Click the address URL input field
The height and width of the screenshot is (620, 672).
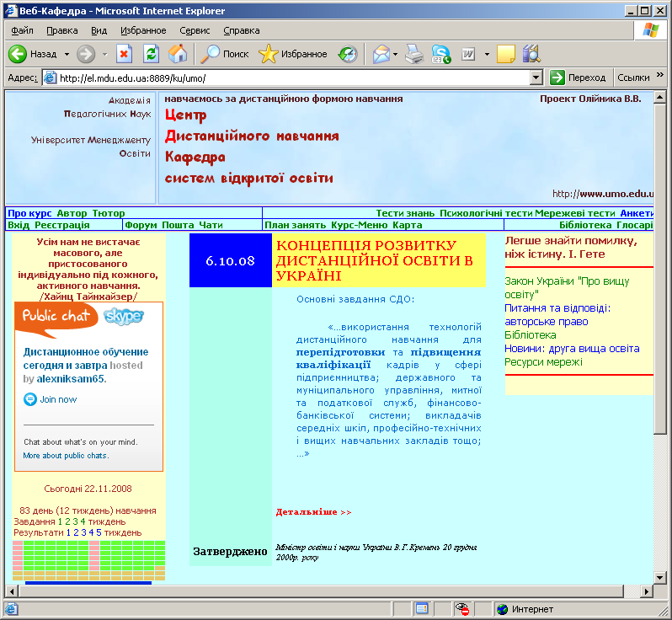[294, 77]
